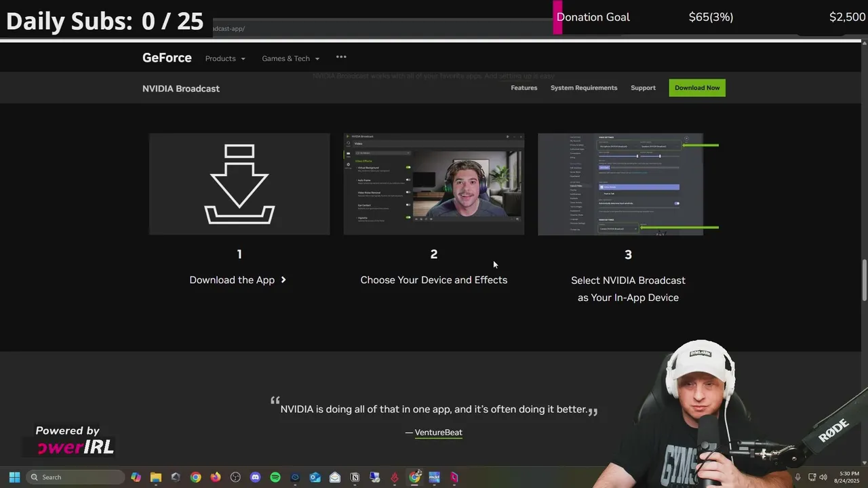Open Google Chrome from the taskbar

pyautogui.click(x=195, y=477)
